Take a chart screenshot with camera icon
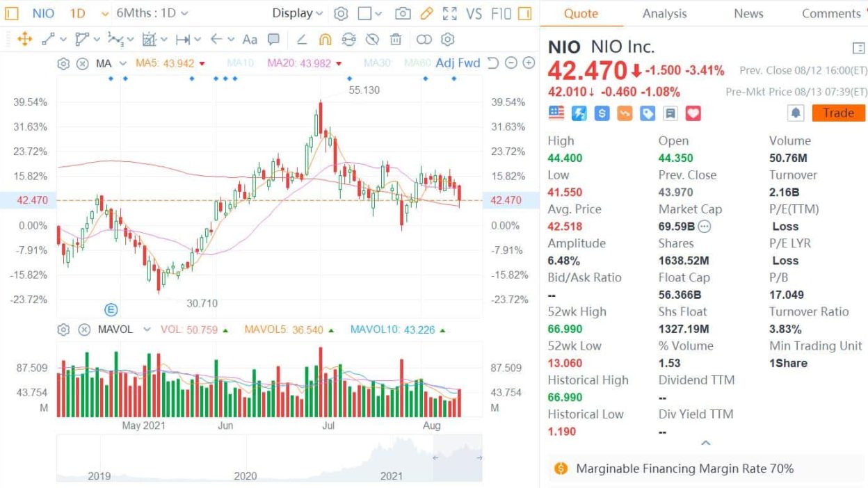This screenshot has width=868, height=488. click(402, 13)
